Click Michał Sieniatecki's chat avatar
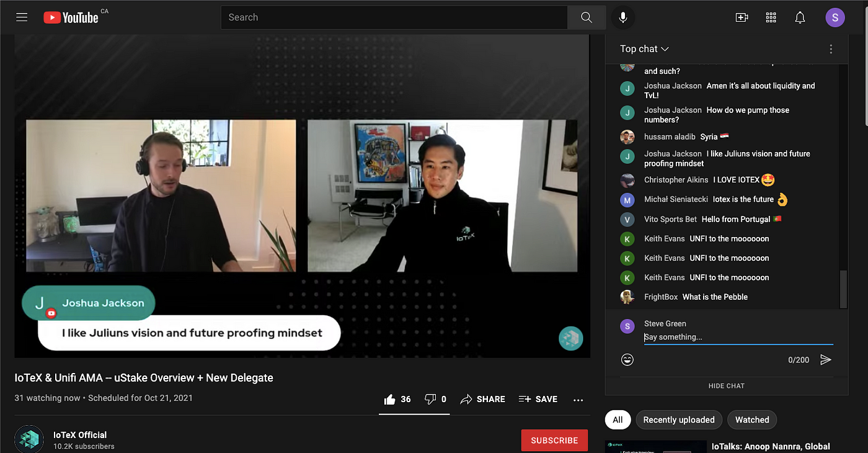 (627, 200)
